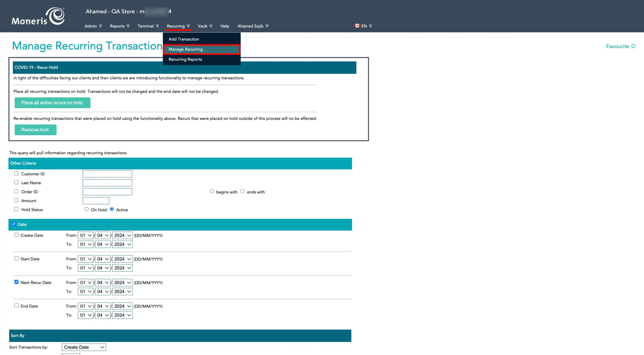The image size is (644, 355).
Task: Click the 'Remove hold' button
Action: pos(35,130)
